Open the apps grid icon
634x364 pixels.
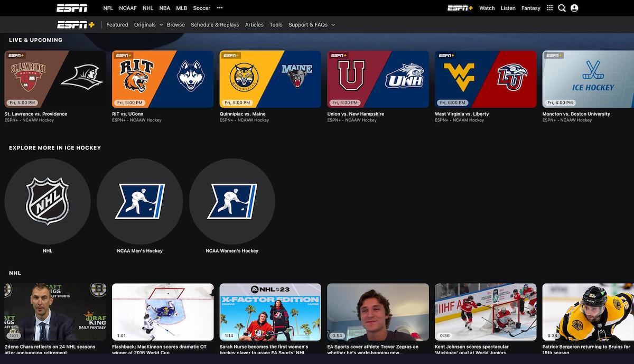pyautogui.click(x=549, y=8)
